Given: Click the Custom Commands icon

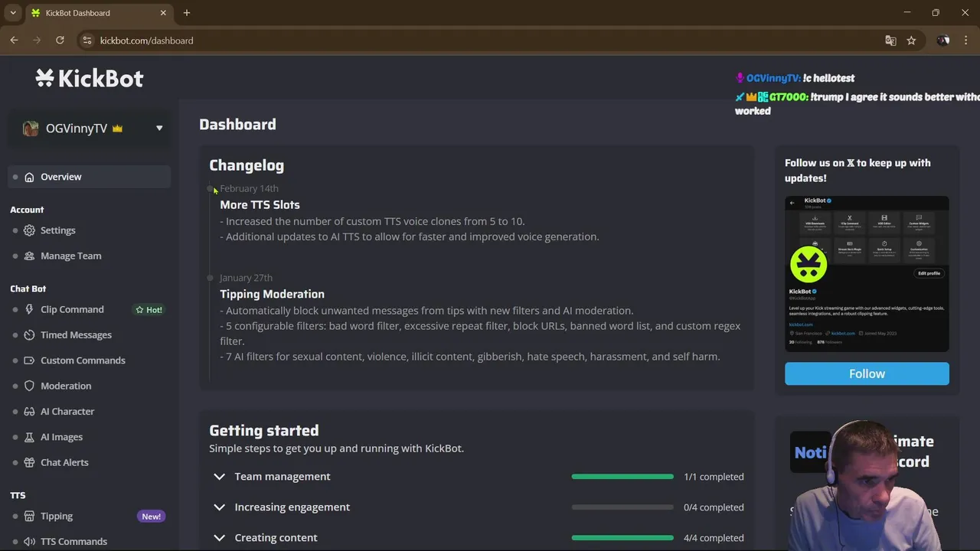Looking at the screenshot, I should coord(29,360).
